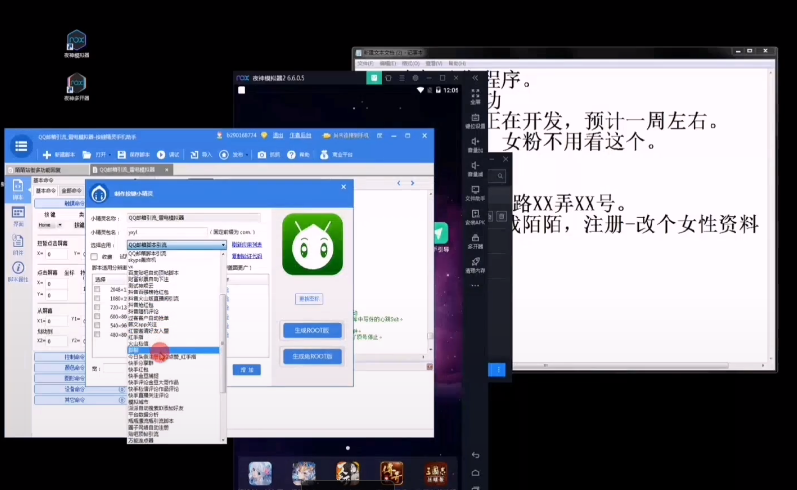
Task: Open the blue hamburger main menu button
Action: [21, 146]
